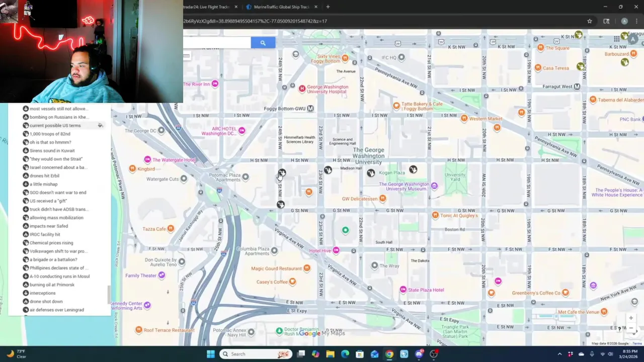Click the Farragut West metro icon

577,86
